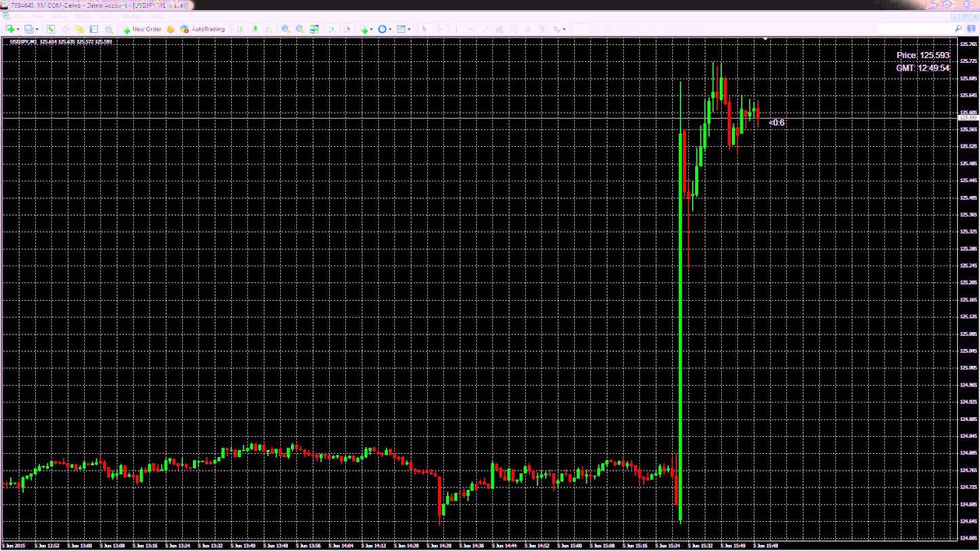Switch chart to candlesticks icon
The height and width of the screenshot is (551, 980).
pos(255,29)
